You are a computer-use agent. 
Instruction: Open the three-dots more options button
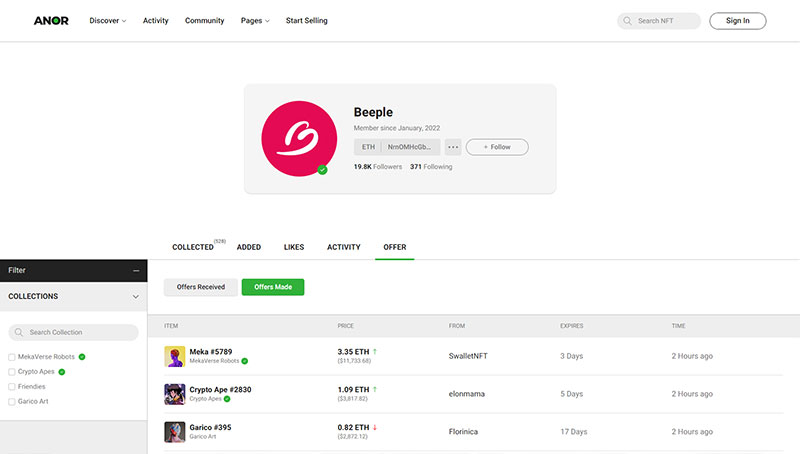[x=453, y=147]
